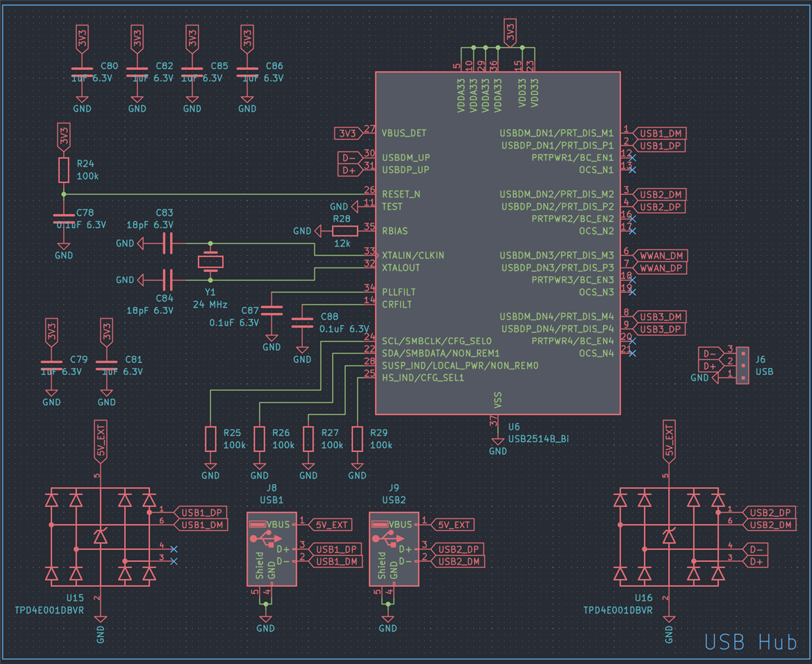Viewport: 812px width, 664px height.
Task: Select the U16 TPD4E001DBVR protection symbol
Action: point(669,536)
